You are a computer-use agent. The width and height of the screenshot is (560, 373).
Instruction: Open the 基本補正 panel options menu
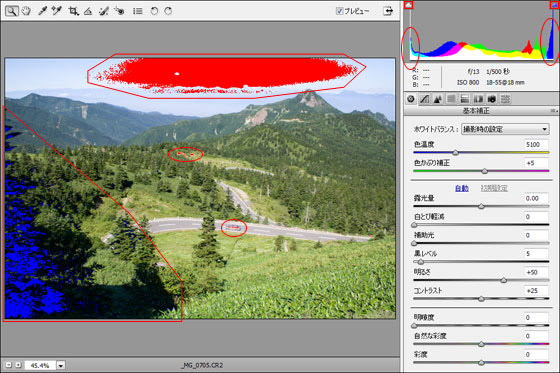click(x=554, y=111)
